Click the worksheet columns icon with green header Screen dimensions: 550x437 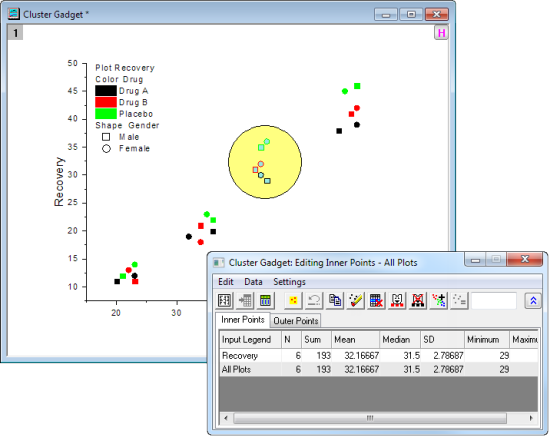pos(265,301)
